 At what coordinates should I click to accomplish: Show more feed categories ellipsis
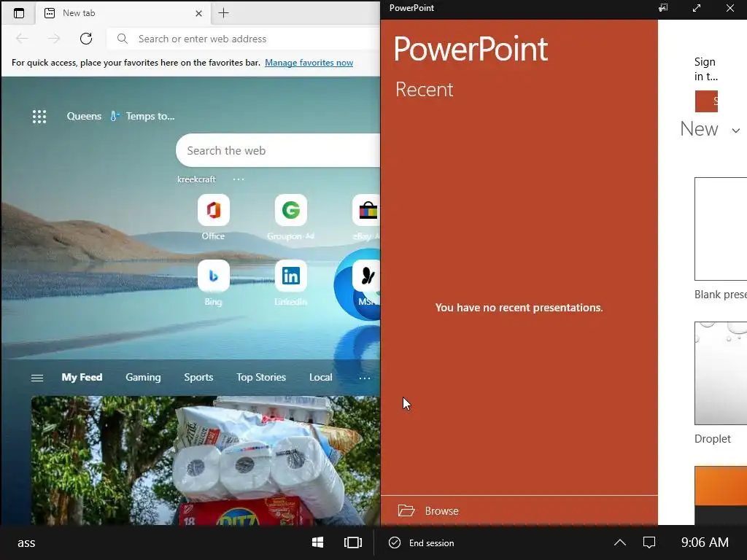click(x=365, y=378)
